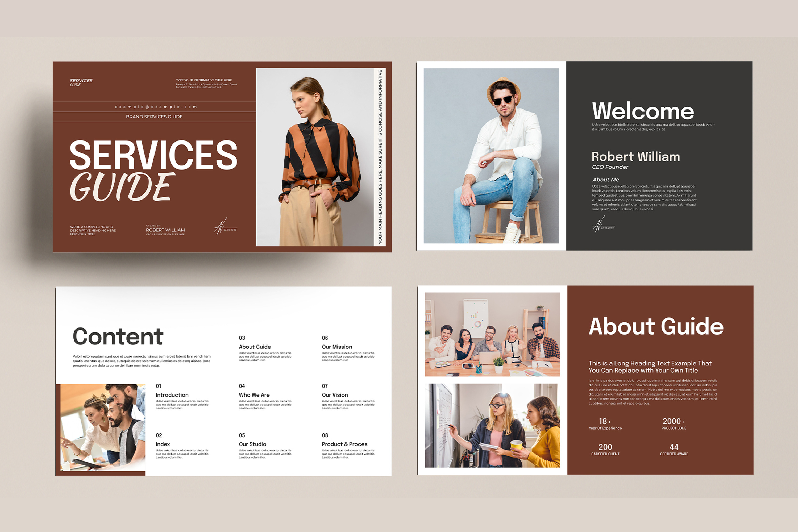Select the 44 Certified Aware stat

[x=674, y=449]
